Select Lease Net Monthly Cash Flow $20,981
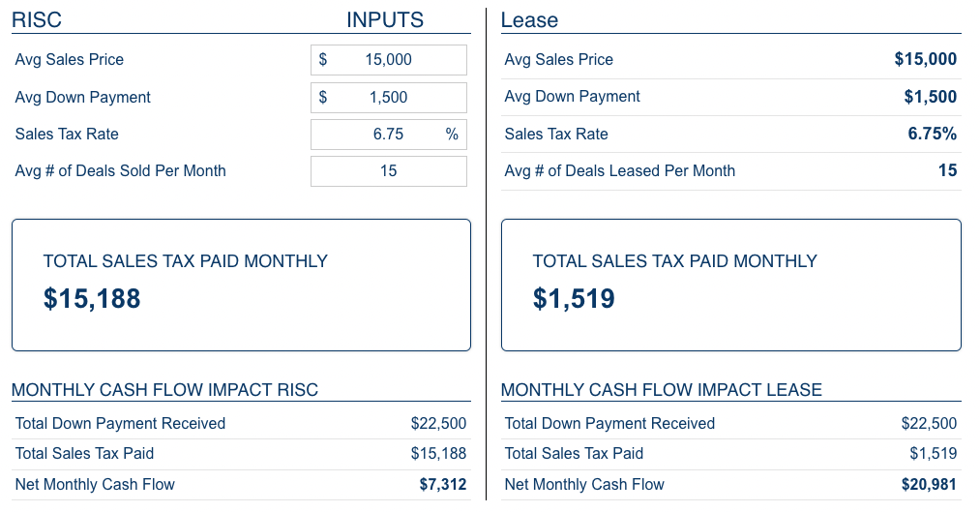The height and width of the screenshot is (512, 980). [x=929, y=485]
